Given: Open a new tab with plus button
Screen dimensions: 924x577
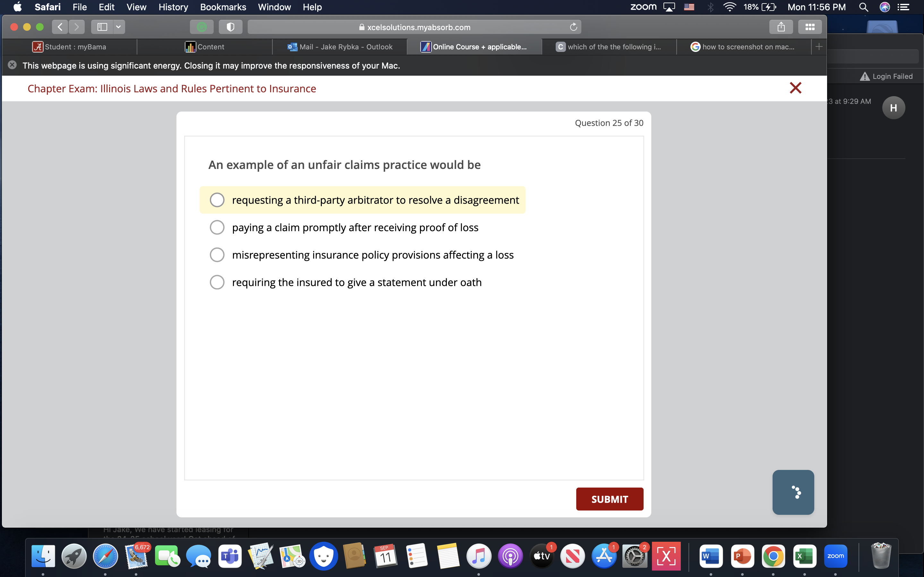Looking at the screenshot, I should (x=819, y=46).
